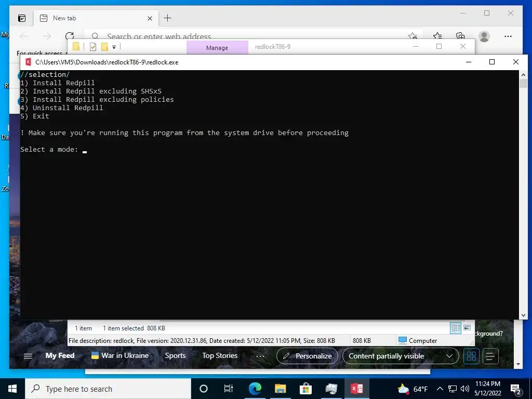Click the redlock app icon in console title bar

(x=29, y=62)
